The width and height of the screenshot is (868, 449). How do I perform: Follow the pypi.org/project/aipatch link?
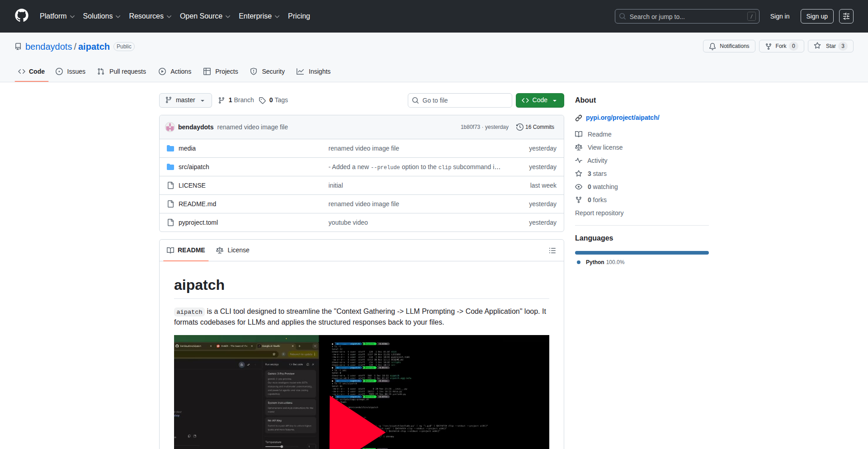(x=623, y=118)
